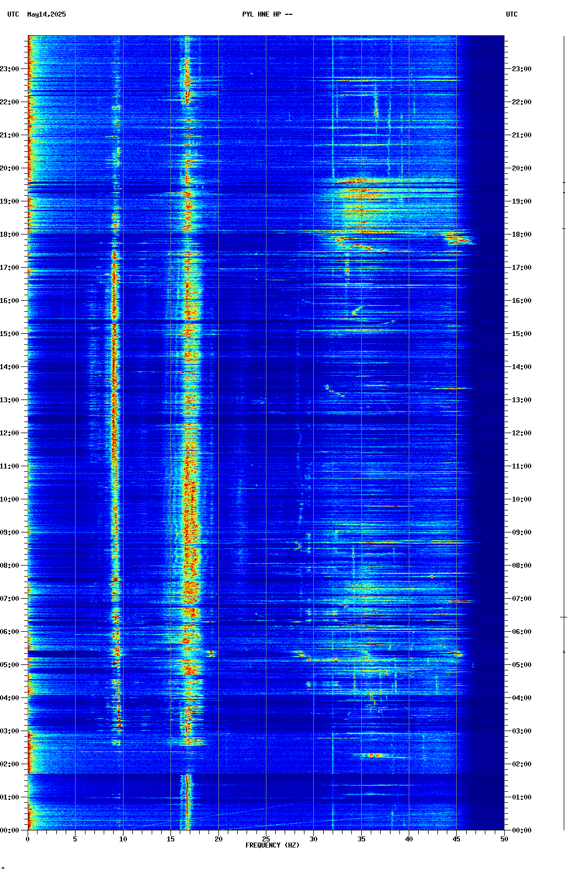Click "07:00" on the right time axis
588x874 pixels.
tap(522, 599)
